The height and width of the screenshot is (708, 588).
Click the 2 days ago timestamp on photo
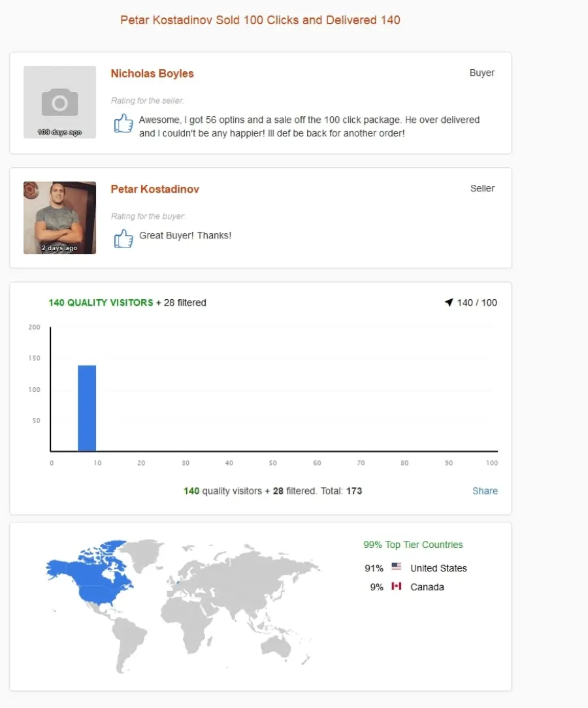pos(59,248)
